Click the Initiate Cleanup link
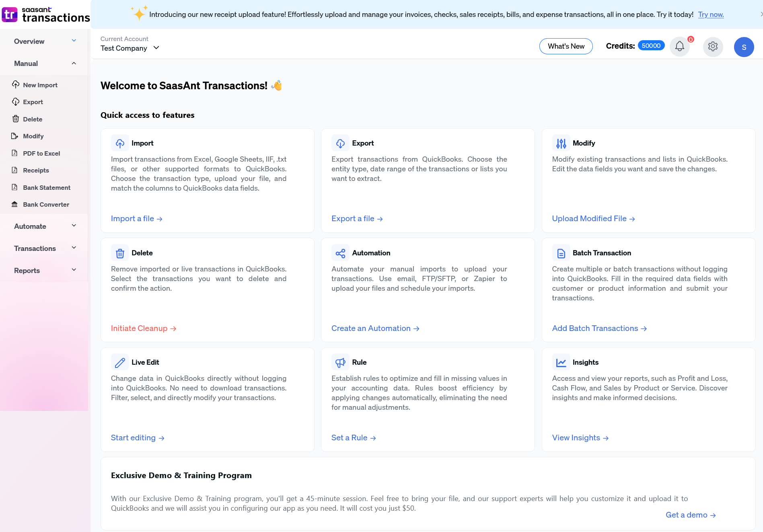Viewport: 763px width, 532px height. 144,328
